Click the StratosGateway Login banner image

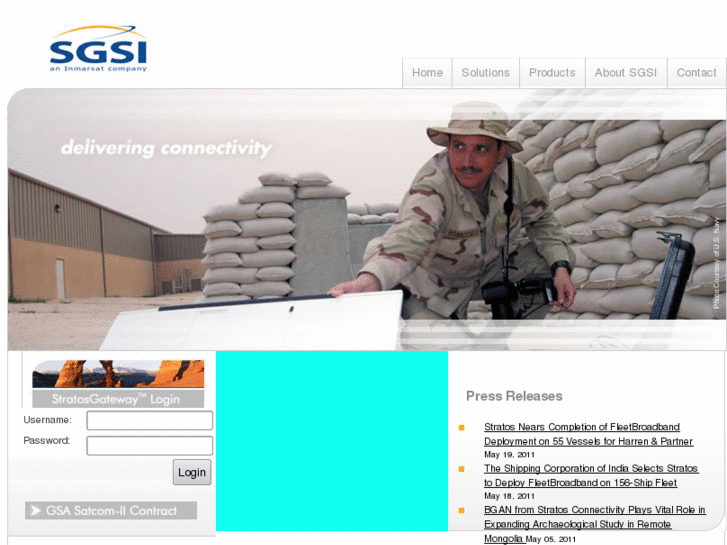tap(118, 384)
